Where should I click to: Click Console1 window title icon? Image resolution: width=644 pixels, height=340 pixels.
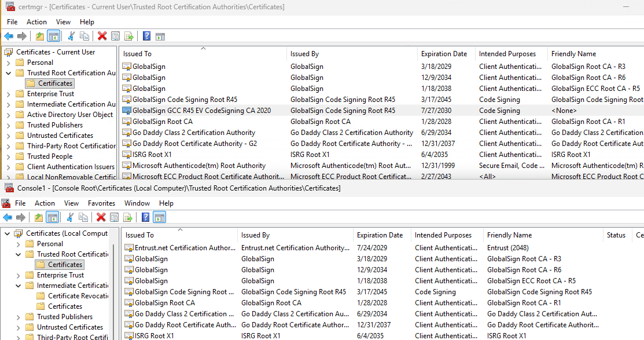click(x=9, y=188)
